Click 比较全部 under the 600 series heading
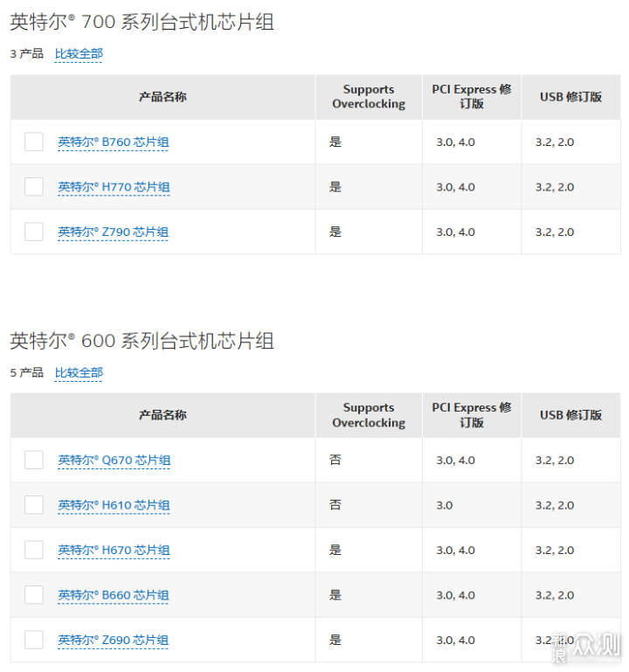The height and width of the screenshot is (672, 629). (x=79, y=373)
